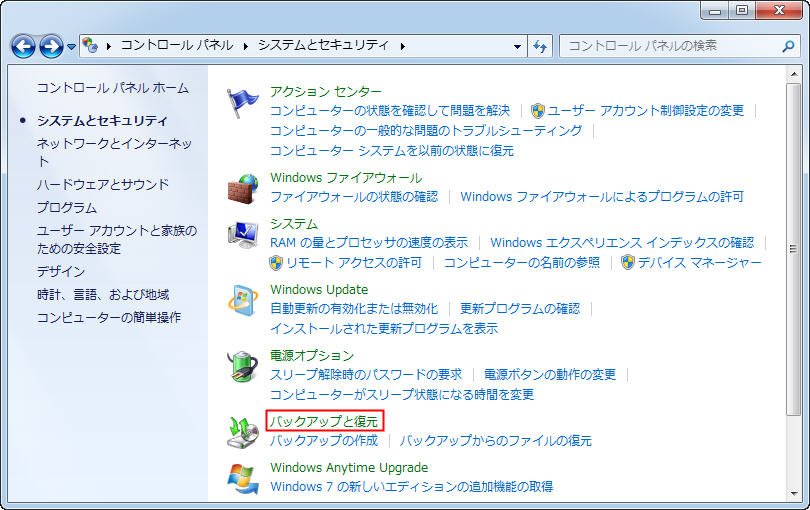
Task: Open コンピューターの名前の参照 link
Action: click(x=522, y=262)
